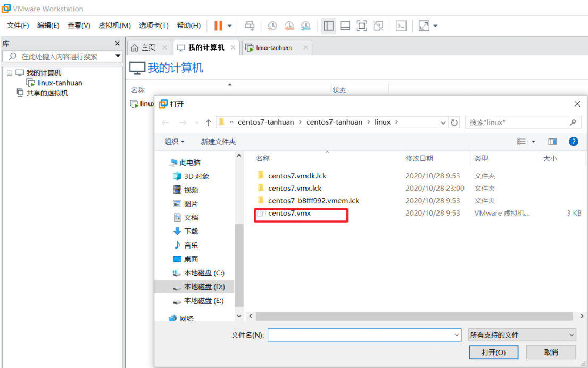Open the snapshot manager toolbar icon
Screen dimensions: 588x368
305,26
